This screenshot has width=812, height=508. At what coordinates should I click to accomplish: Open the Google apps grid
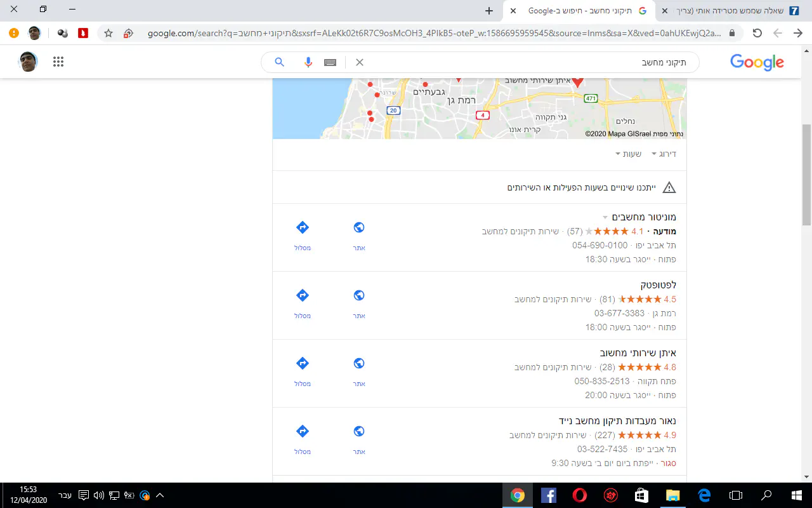pyautogui.click(x=58, y=62)
